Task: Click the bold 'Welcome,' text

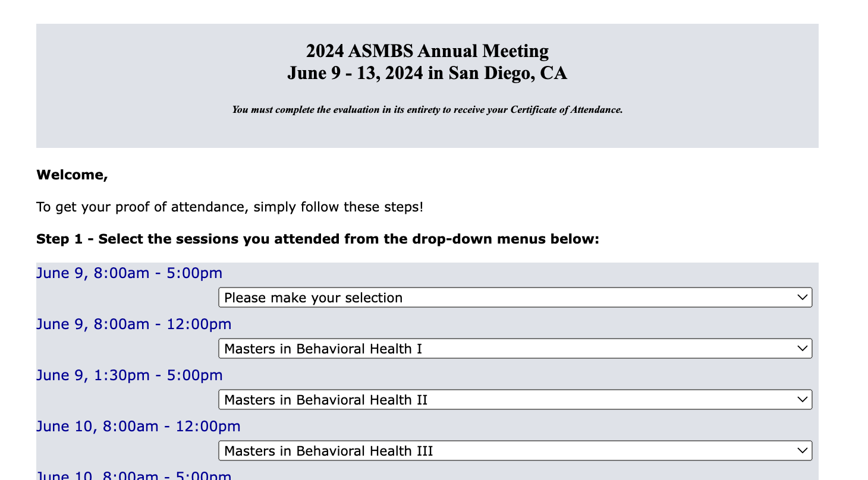Action: pos(72,175)
